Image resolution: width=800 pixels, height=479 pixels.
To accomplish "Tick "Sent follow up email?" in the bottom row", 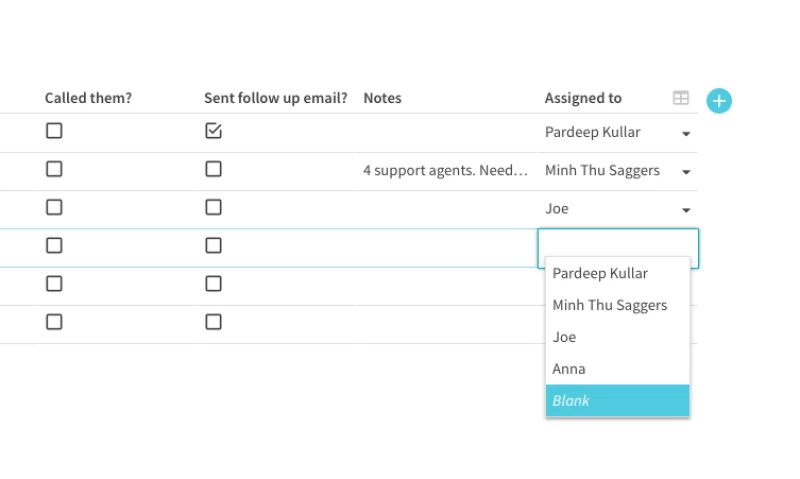I will [x=213, y=322].
